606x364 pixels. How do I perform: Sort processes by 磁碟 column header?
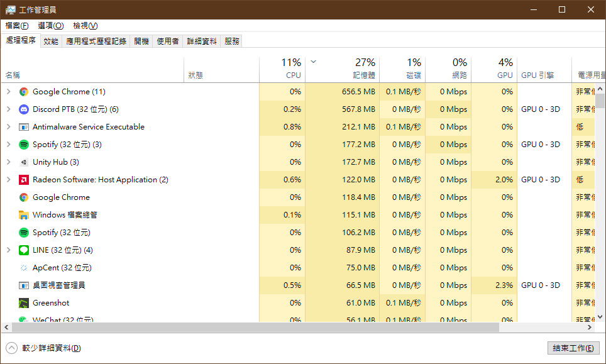point(403,70)
